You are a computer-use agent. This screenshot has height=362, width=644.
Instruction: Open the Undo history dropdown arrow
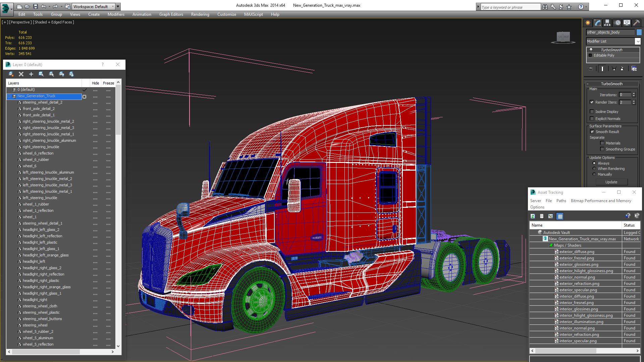pos(50,6)
